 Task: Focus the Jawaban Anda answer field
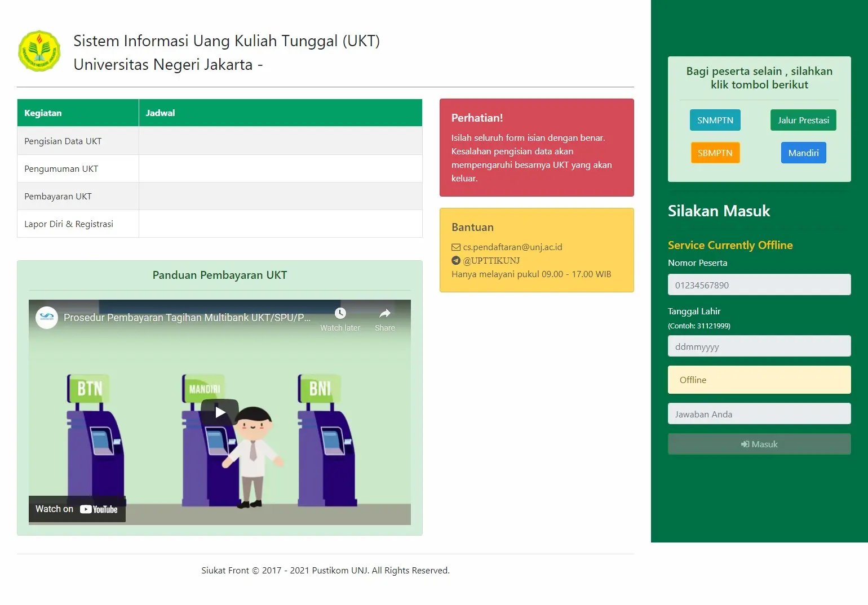point(759,414)
